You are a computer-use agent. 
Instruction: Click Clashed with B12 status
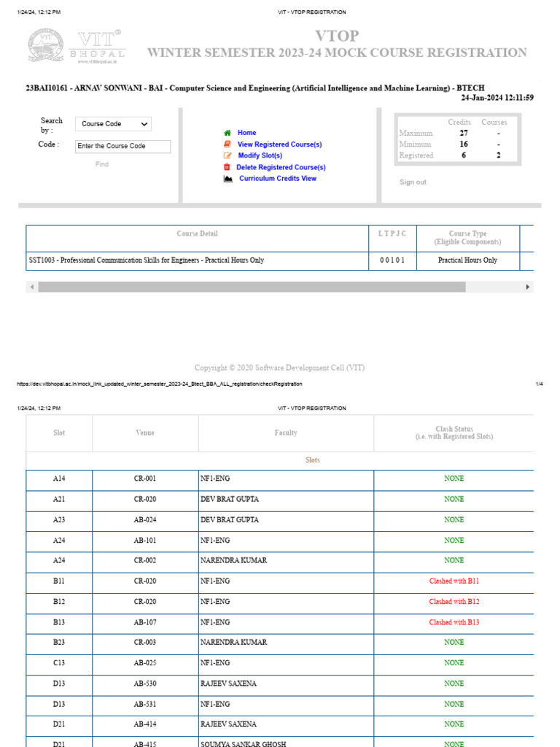454,602
